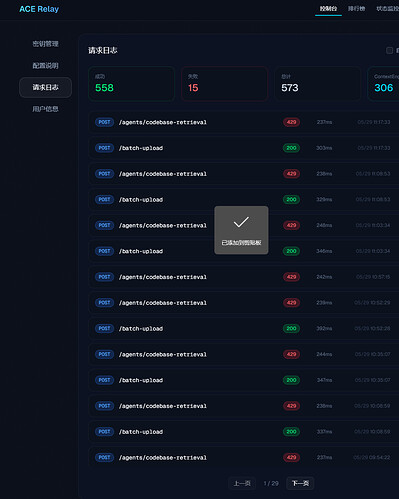
Task: Click the POST badge in the 242ms row
Action: point(104,277)
